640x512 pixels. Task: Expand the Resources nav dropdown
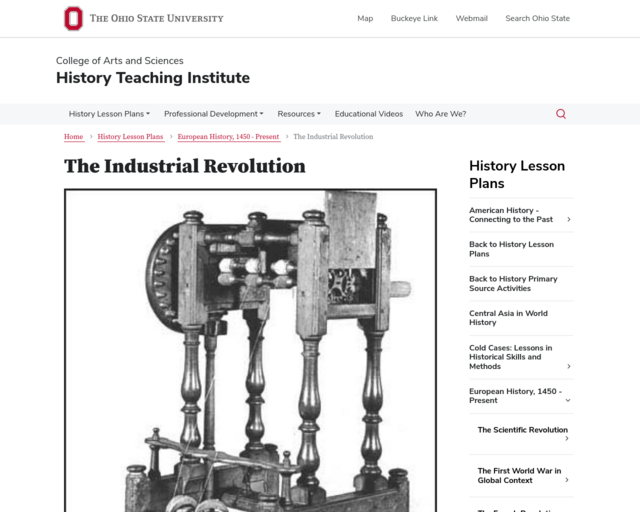[299, 114]
